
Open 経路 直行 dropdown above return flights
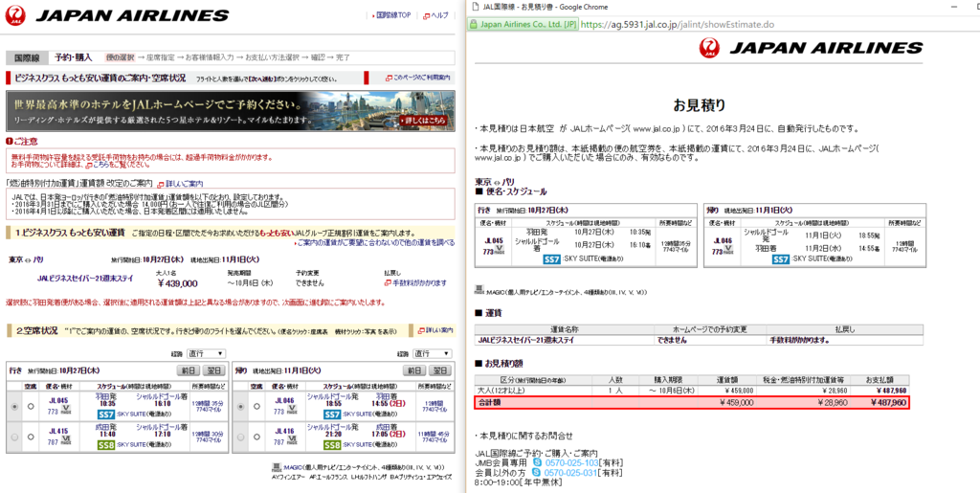[432, 353]
